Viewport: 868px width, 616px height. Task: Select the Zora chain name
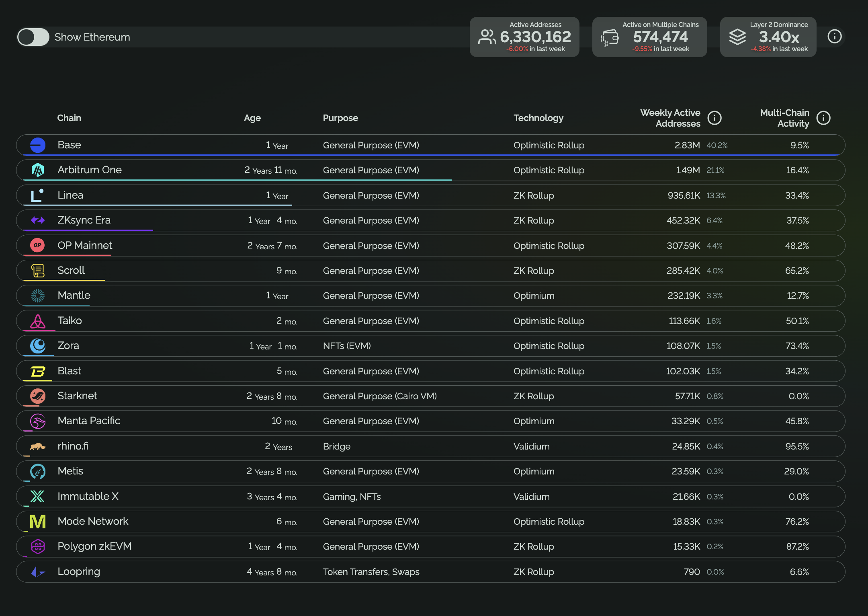[x=68, y=345]
